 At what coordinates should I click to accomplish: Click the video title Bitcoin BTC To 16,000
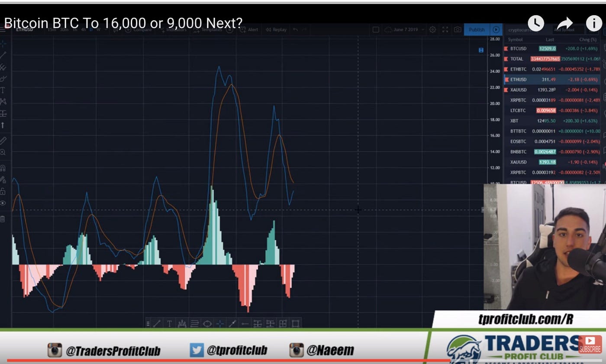tap(124, 23)
